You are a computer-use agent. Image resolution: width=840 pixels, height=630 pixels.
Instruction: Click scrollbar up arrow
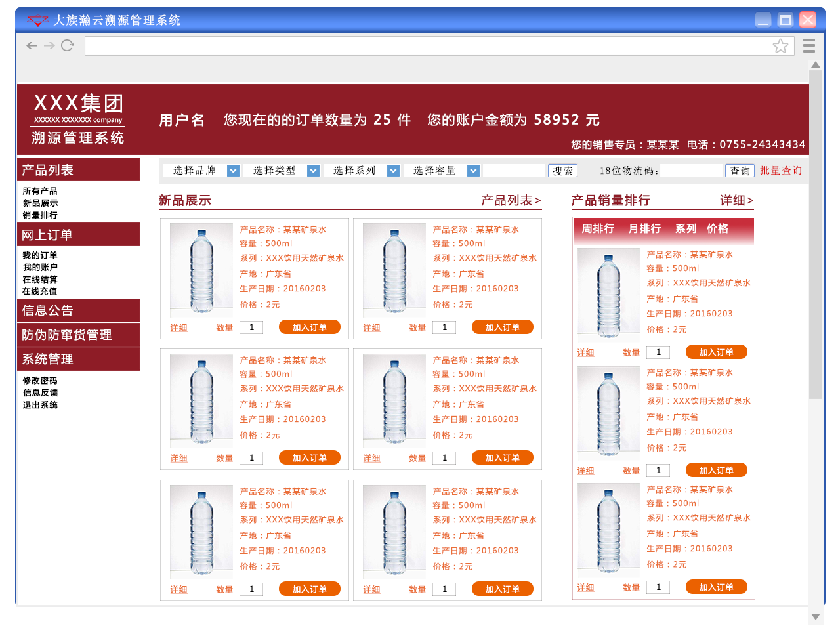pyautogui.click(x=816, y=65)
